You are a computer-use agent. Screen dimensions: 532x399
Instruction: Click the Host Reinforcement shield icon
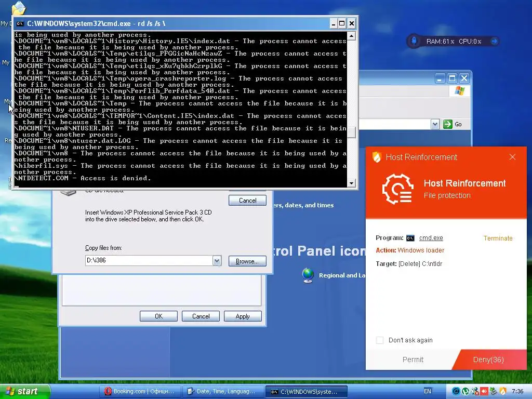[377, 157]
